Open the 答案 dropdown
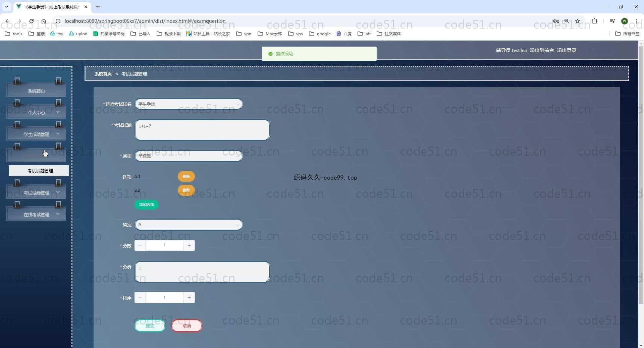The height and width of the screenshot is (348, 644). tap(189, 225)
